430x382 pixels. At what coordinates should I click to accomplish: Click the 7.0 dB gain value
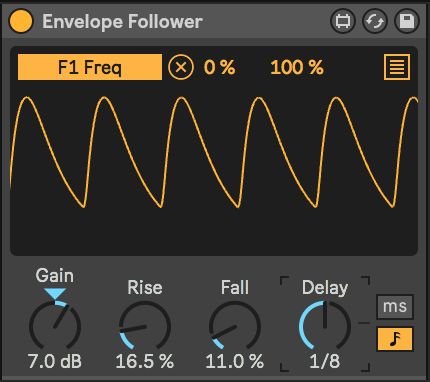[x=55, y=361]
